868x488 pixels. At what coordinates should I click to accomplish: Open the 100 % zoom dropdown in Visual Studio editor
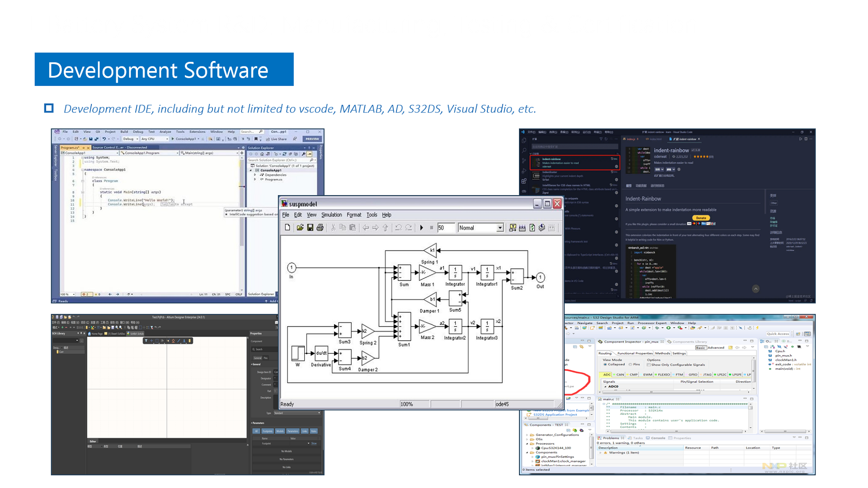click(x=68, y=294)
